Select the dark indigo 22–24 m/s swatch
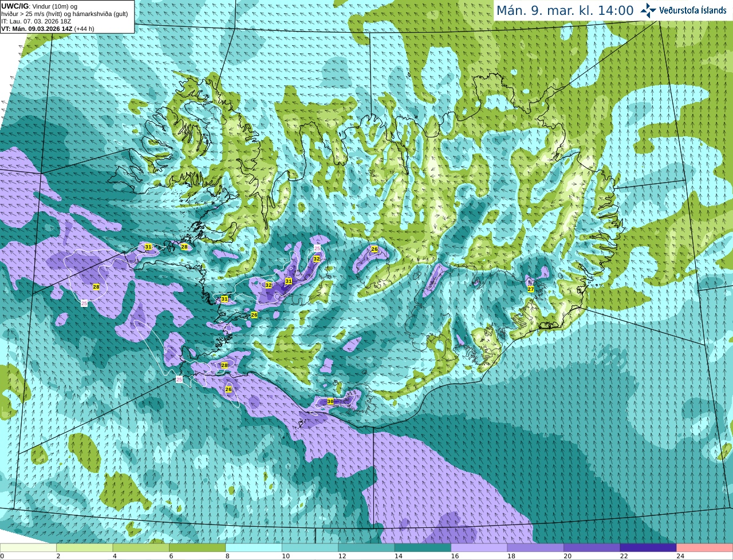This screenshot has width=733, height=560. 648,548
